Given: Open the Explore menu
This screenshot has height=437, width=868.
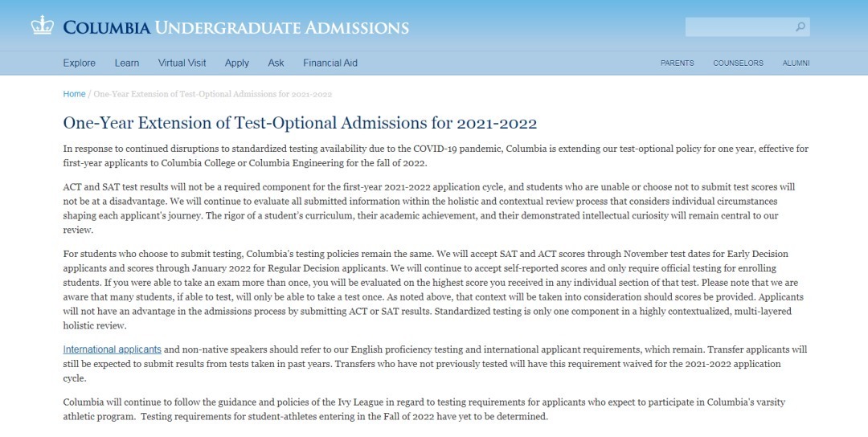Looking at the screenshot, I should 79,63.
